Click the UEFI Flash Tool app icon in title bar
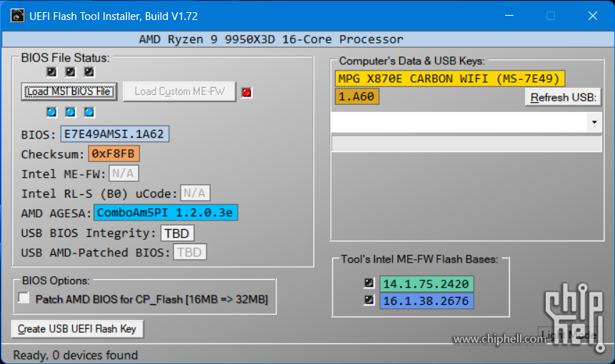The image size is (615, 364). click(17, 16)
